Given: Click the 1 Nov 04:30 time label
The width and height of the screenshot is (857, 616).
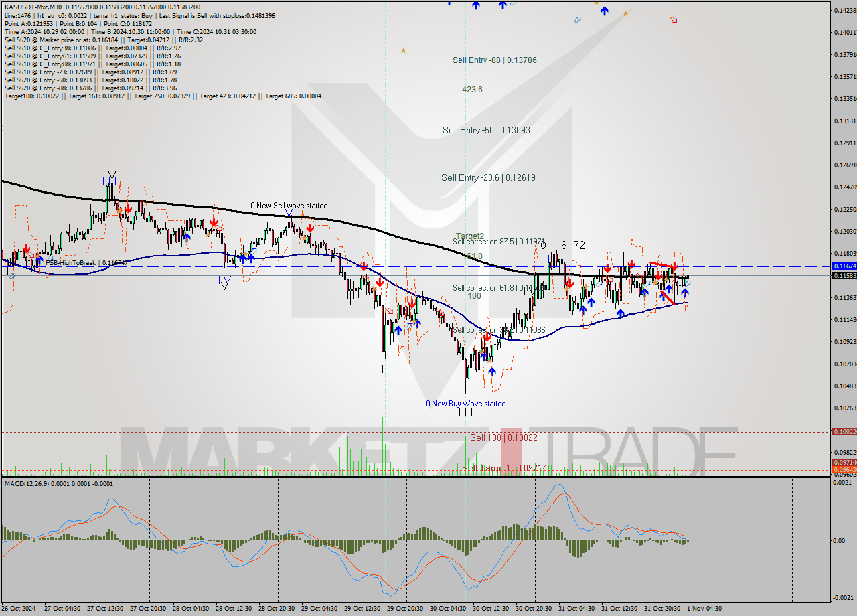Looking at the screenshot, I should pyautogui.click(x=704, y=609).
